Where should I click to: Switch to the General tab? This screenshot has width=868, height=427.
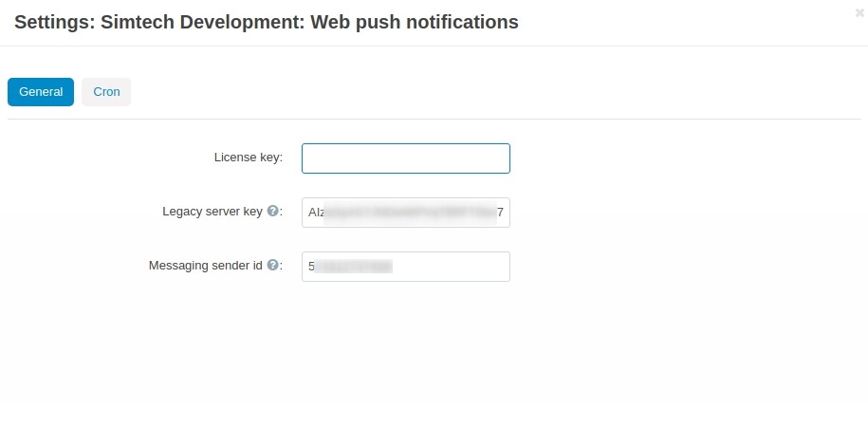(41, 92)
